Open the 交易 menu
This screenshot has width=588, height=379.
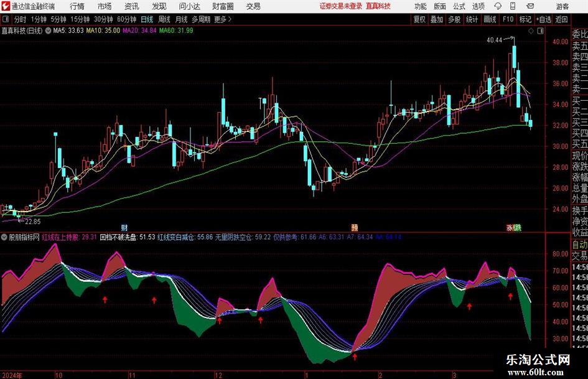pos(253,6)
